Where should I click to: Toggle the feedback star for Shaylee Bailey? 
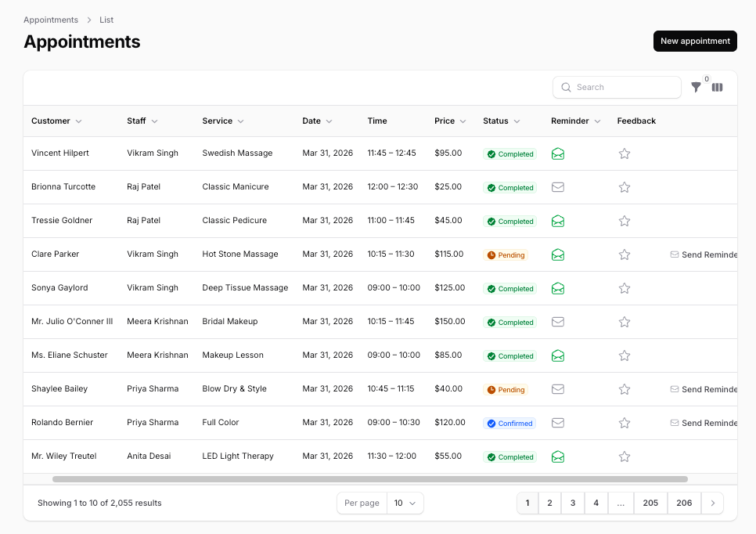(625, 389)
